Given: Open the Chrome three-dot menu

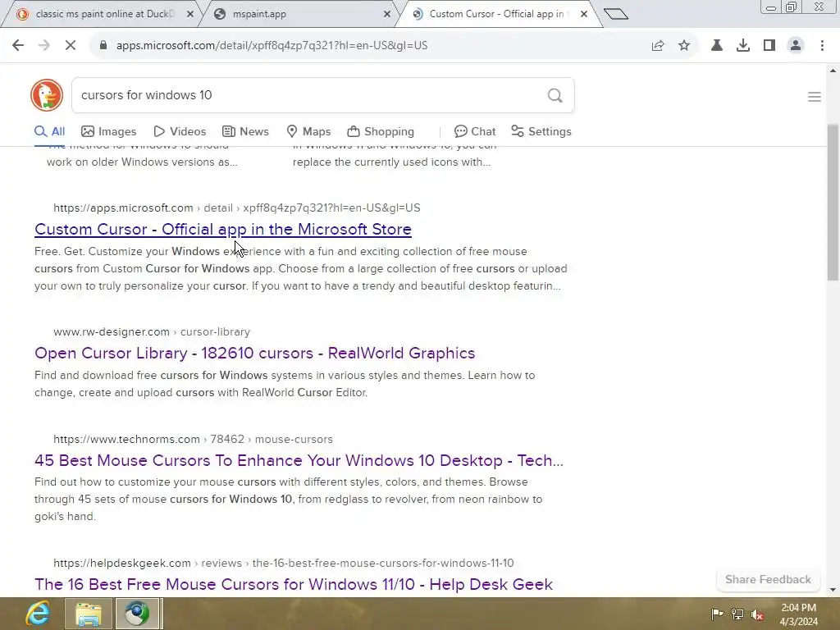Looking at the screenshot, I should pyautogui.click(x=822, y=46).
